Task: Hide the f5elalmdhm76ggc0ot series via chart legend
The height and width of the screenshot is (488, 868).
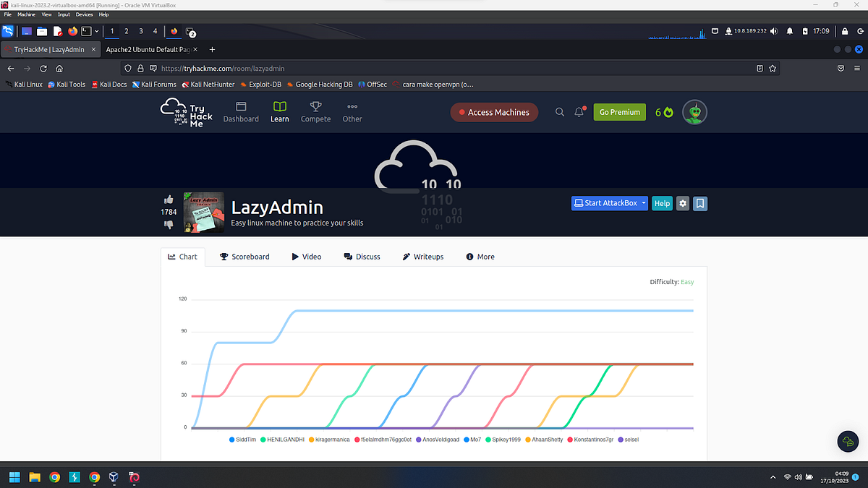Action: (382, 439)
